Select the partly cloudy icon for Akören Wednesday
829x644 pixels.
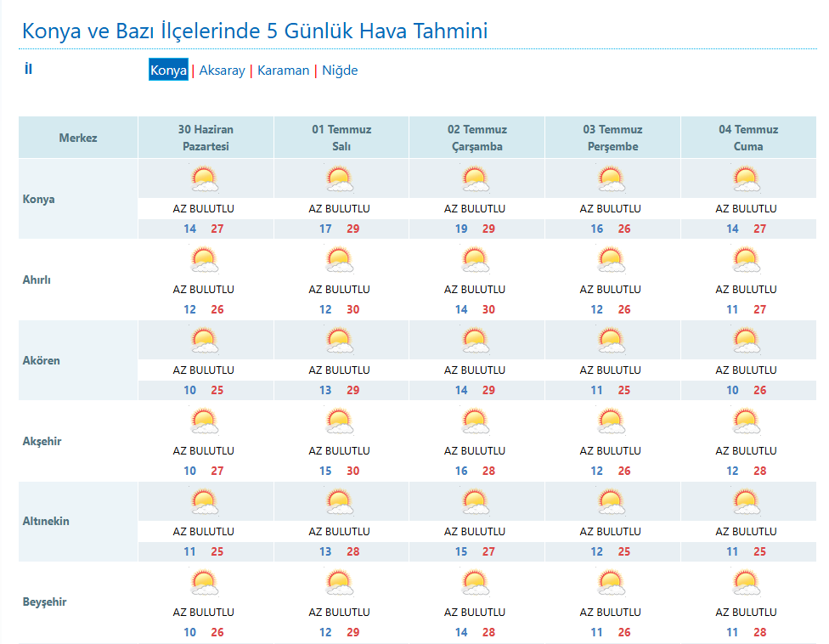tap(476, 339)
